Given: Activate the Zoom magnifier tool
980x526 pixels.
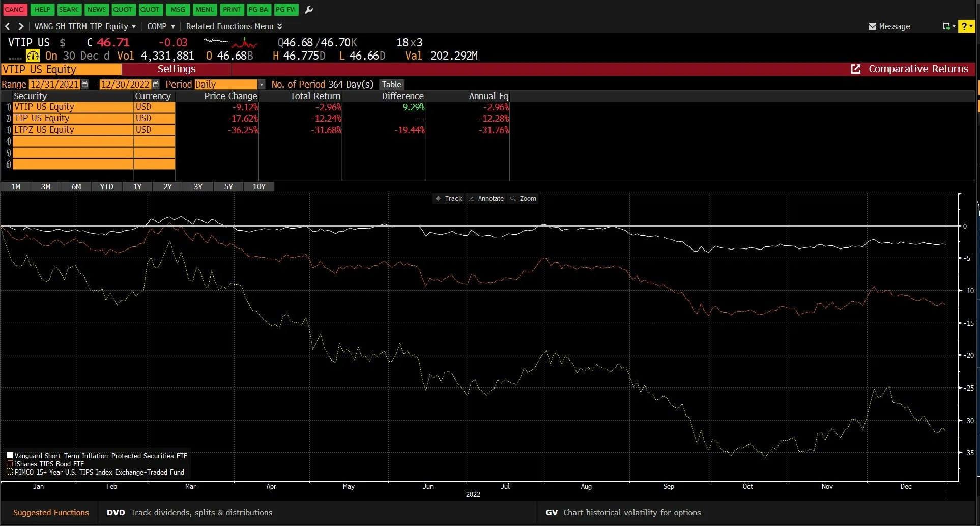Looking at the screenshot, I should 523,199.
